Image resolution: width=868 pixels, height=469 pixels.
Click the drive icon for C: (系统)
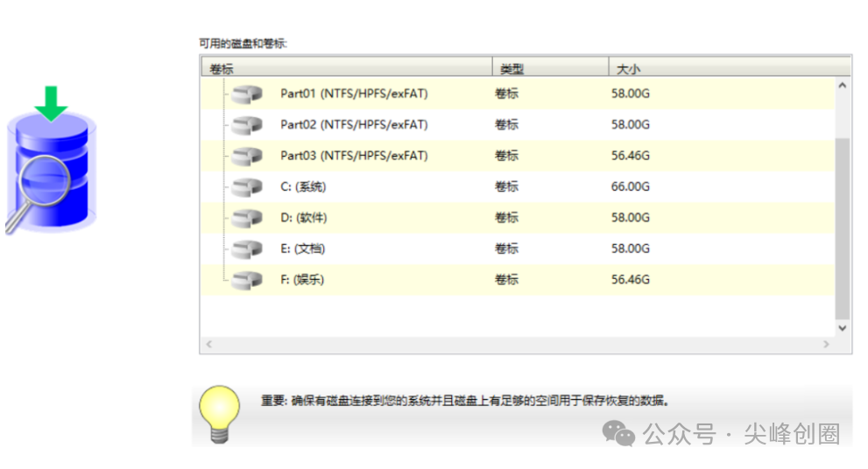pos(247,187)
